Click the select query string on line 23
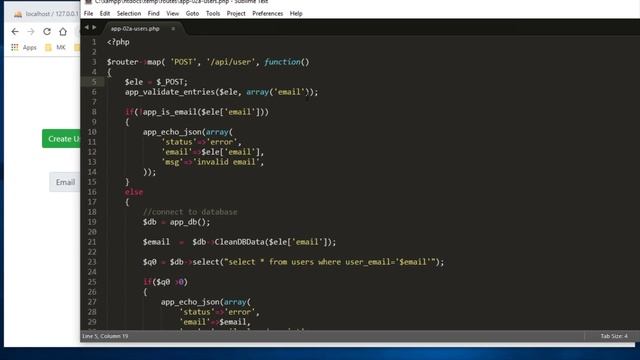Viewport: 640px width, 360px height. tap(330, 262)
